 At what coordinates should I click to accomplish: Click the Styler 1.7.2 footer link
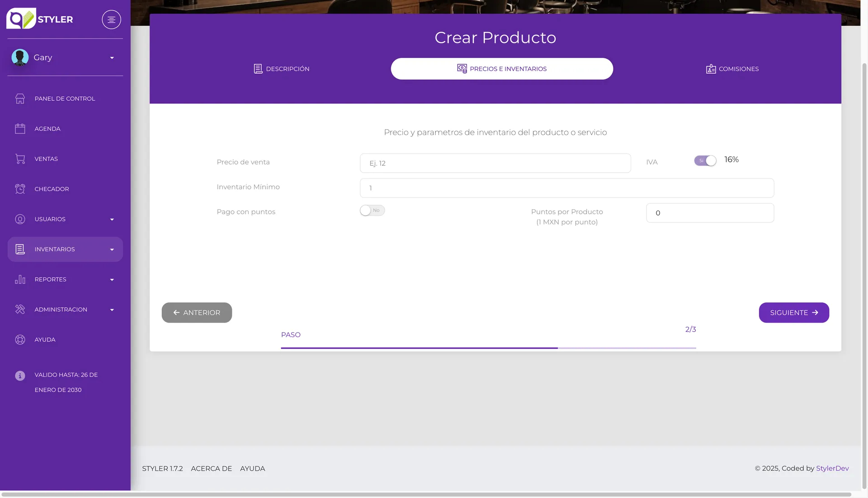162,469
